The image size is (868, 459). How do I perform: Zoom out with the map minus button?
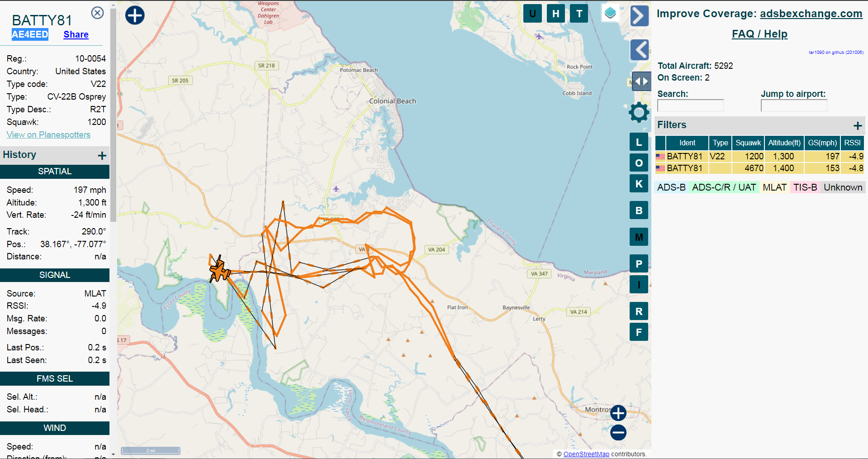pyautogui.click(x=618, y=433)
